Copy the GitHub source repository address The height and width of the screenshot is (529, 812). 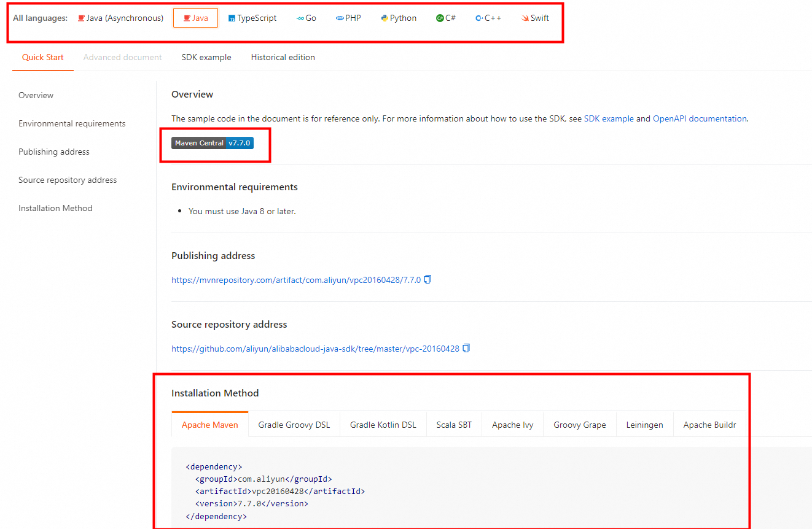point(466,348)
